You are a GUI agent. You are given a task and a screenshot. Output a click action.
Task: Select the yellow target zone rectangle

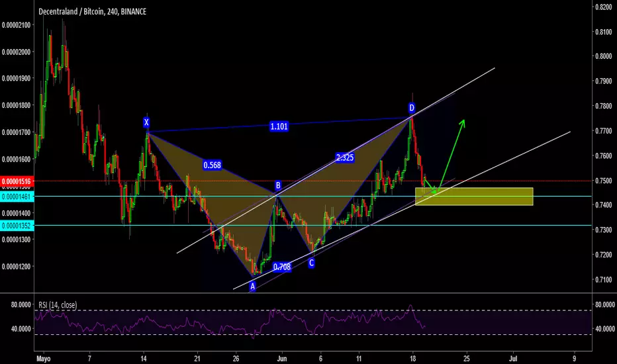(x=474, y=197)
